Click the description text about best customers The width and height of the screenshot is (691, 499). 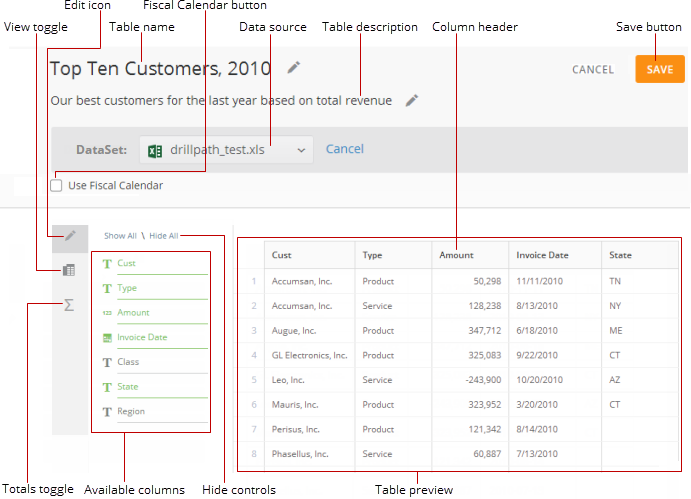(x=221, y=101)
